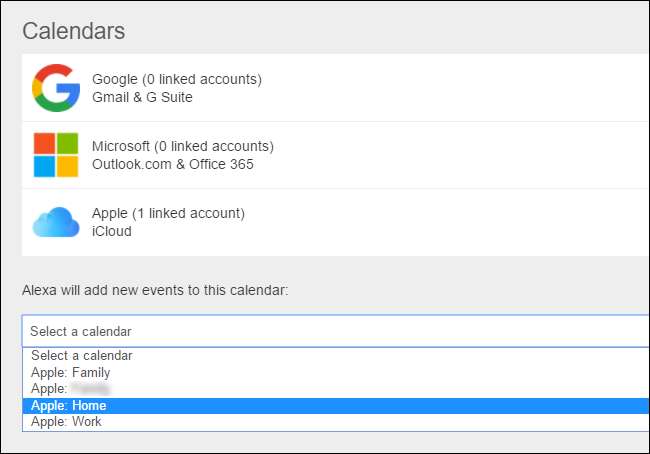This screenshot has width=650, height=454.
Task: Click empty space in the Google row
Action: [x=450, y=88]
